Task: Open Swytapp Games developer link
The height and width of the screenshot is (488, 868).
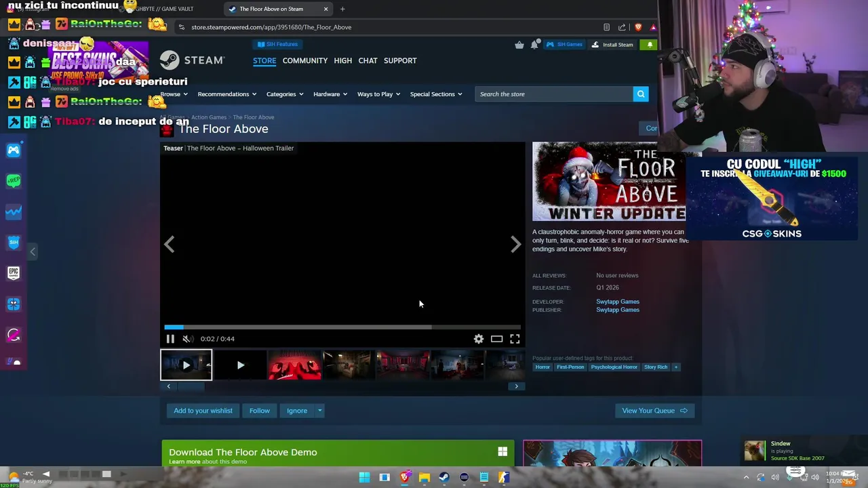Action: pyautogui.click(x=618, y=302)
